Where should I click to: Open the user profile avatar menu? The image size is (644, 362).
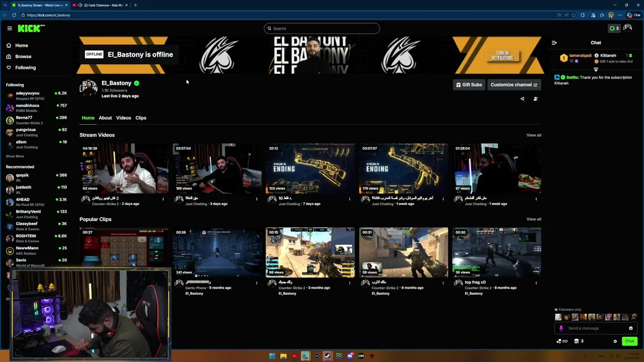pyautogui.click(x=627, y=28)
